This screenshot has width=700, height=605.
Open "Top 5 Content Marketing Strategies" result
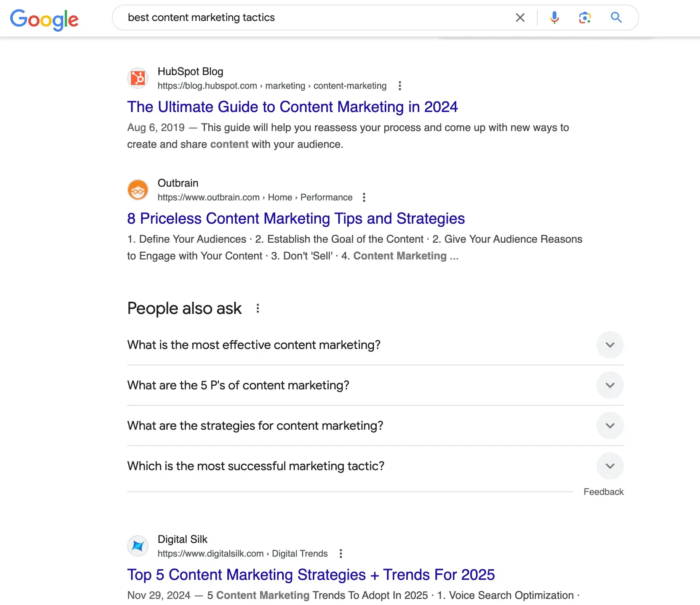point(311,575)
